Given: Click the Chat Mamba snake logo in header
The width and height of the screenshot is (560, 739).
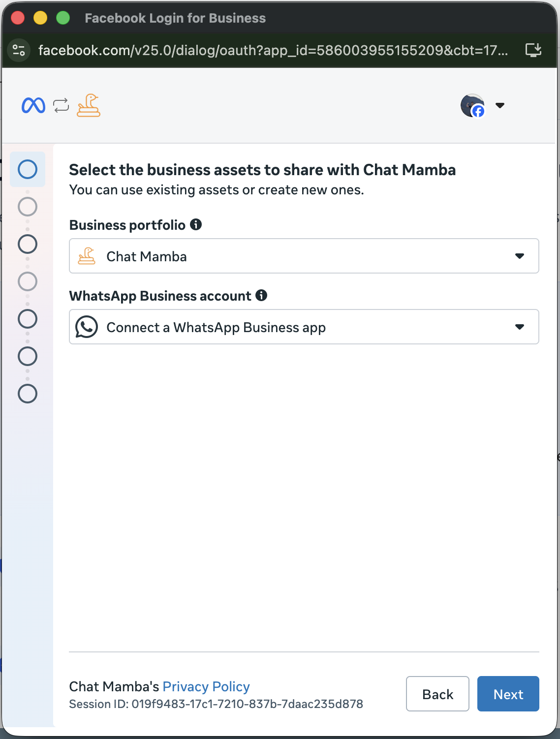Looking at the screenshot, I should 89,105.
